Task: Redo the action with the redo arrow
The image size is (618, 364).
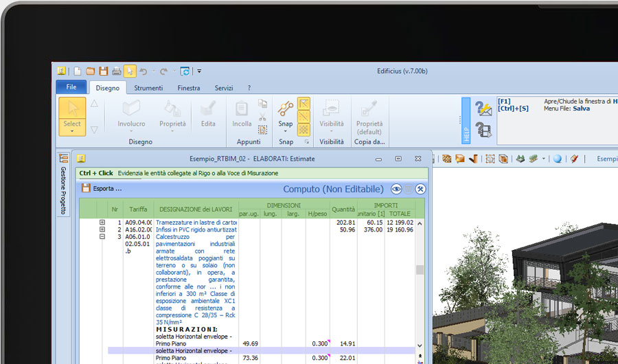Action: pos(164,71)
